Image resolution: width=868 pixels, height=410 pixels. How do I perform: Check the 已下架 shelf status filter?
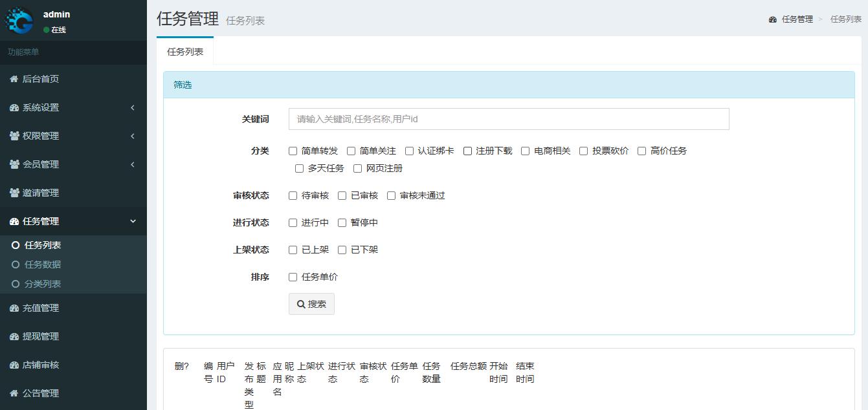pos(342,249)
